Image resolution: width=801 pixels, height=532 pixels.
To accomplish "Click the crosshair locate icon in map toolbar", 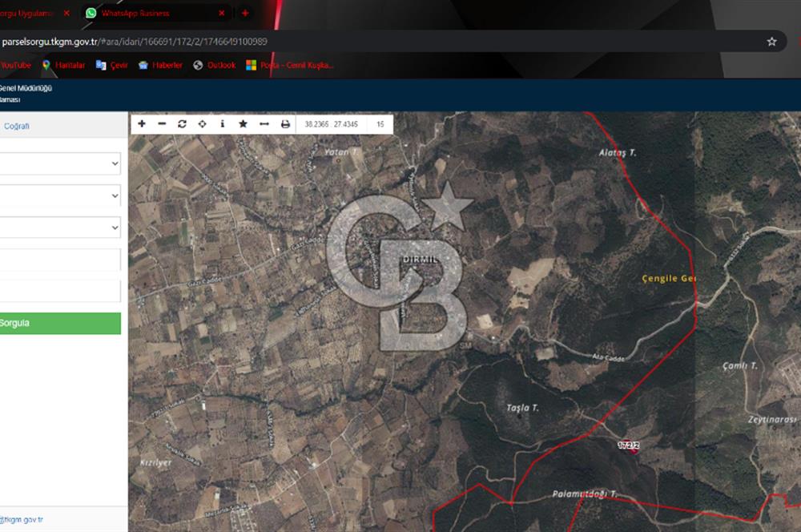I will tap(203, 123).
